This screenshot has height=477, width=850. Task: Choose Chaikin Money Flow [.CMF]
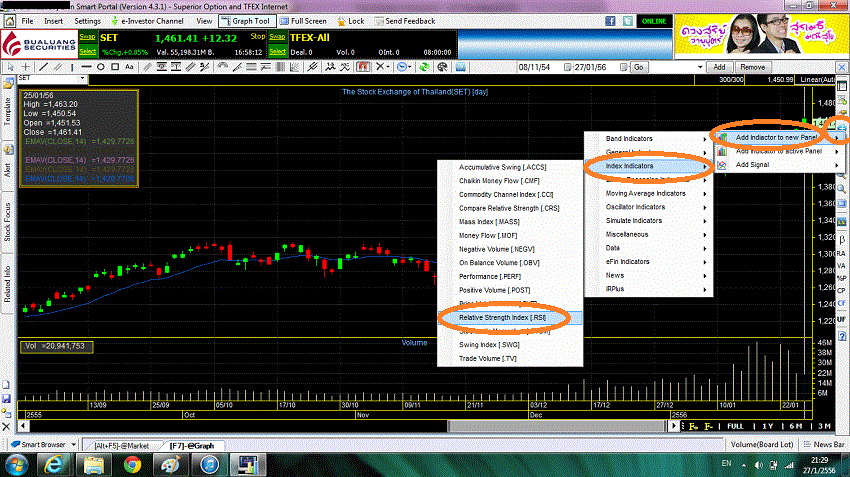(510, 181)
